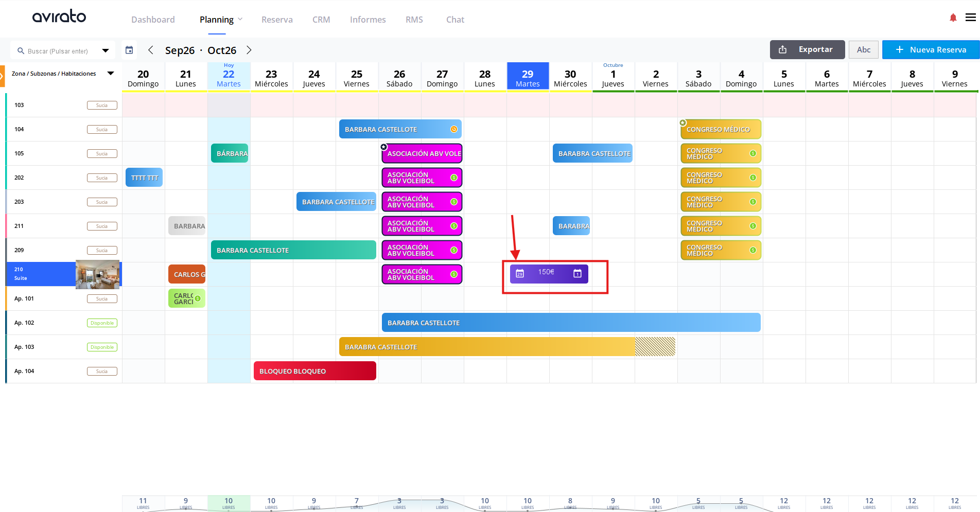Click green icon on room 202 Asociación ABV Voleibol
The height and width of the screenshot is (512, 980).
pos(454,178)
